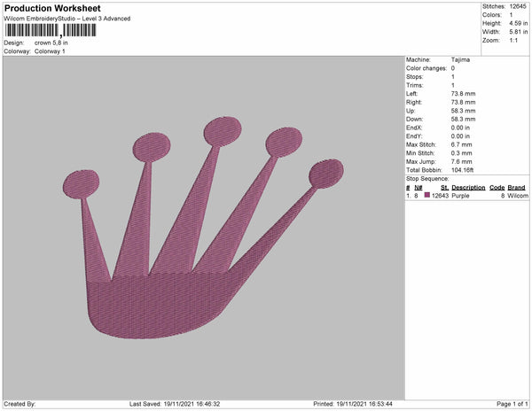This screenshot has width=532, height=411.
Task: Click the "Stops:" label
Action: tap(415, 77)
